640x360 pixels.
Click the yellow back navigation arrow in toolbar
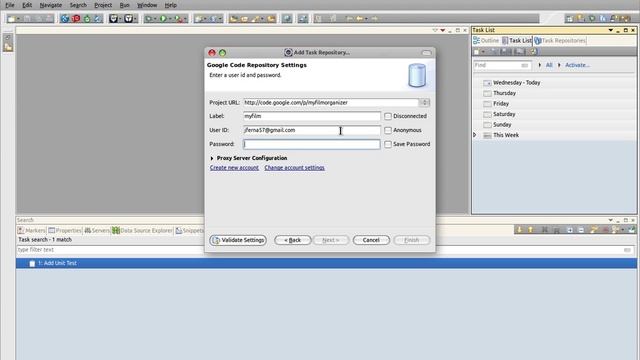click(x=360, y=18)
